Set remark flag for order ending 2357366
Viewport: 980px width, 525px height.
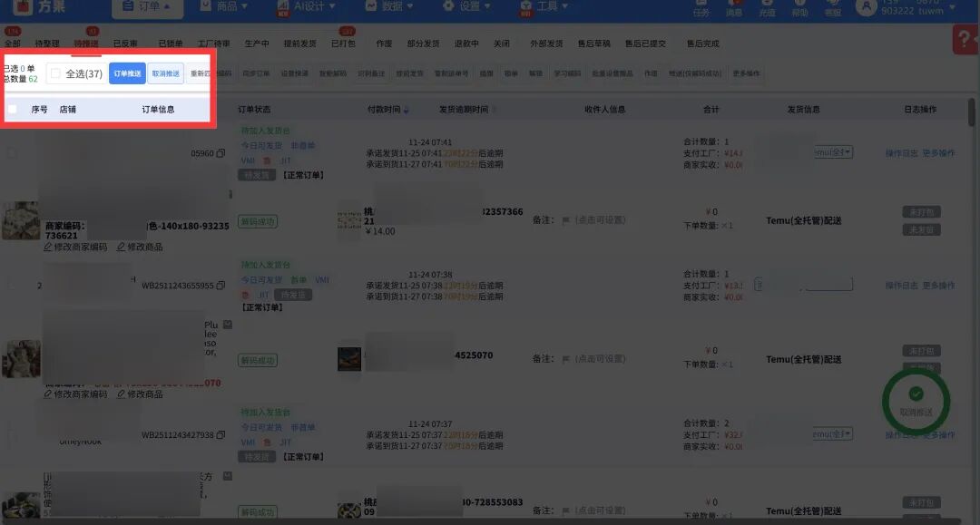[x=565, y=220]
